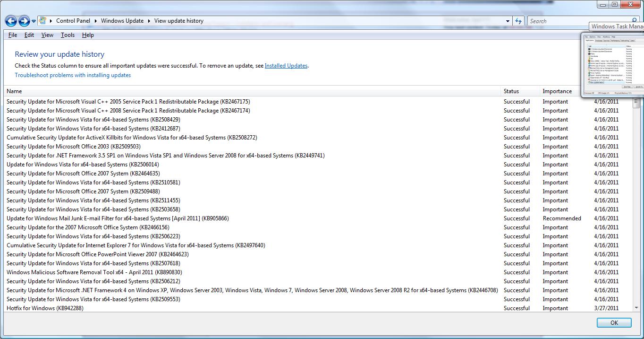Select the Office 2003 update KB2509503
The height and width of the screenshot is (339, 644).
(318, 147)
